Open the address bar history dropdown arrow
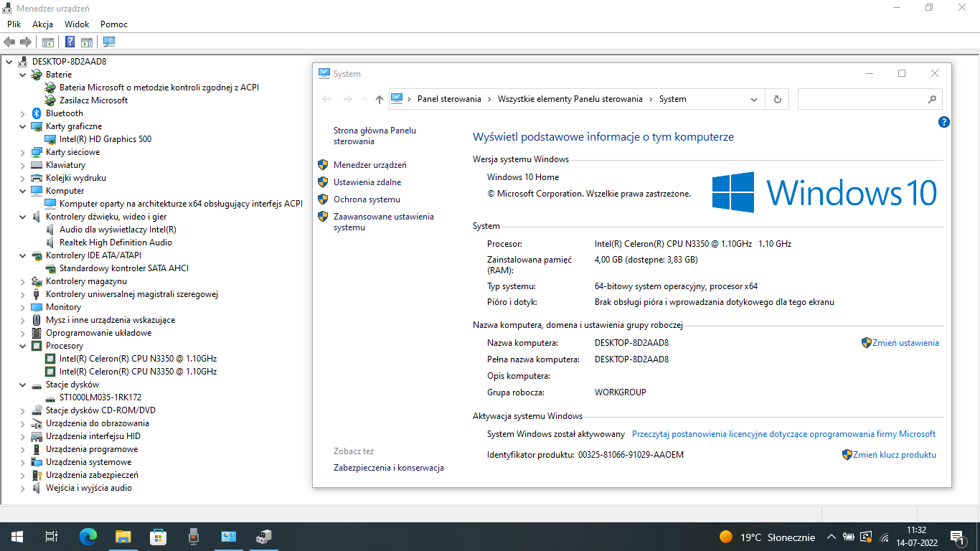The width and height of the screenshot is (980, 551). [754, 100]
